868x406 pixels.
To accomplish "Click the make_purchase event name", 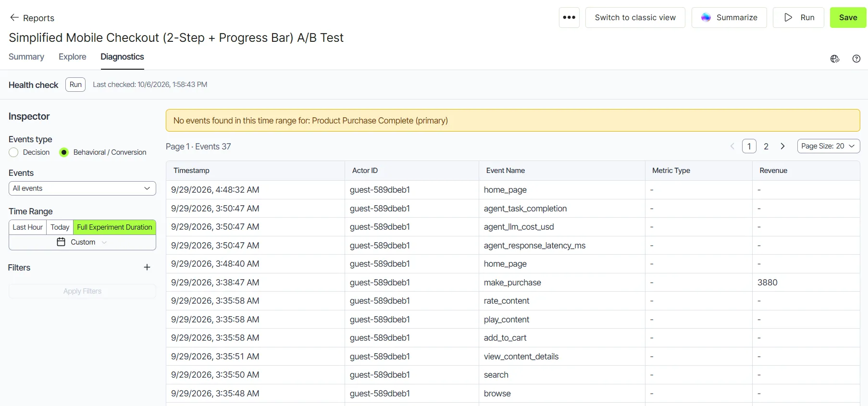I will click(512, 283).
